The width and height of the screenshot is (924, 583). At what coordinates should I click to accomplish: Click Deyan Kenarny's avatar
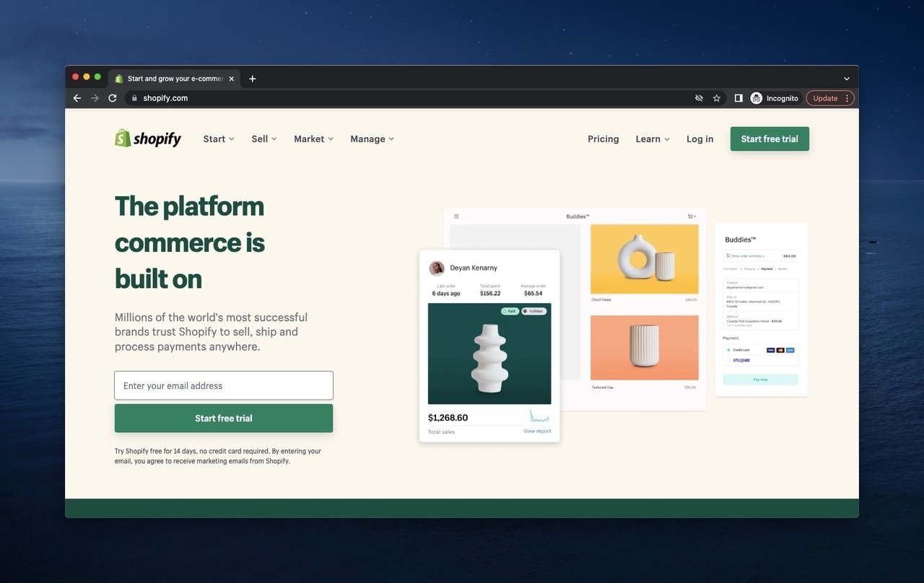point(437,268)
